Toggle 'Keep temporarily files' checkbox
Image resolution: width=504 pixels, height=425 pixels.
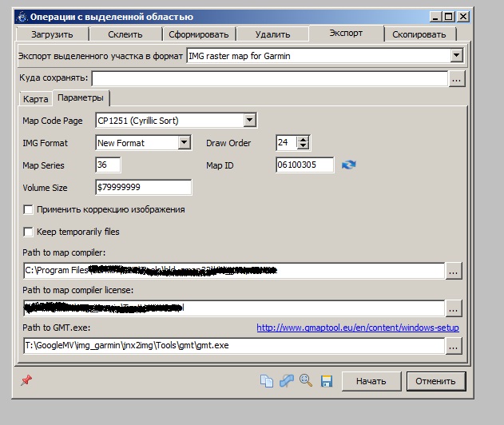coord(30,232)
